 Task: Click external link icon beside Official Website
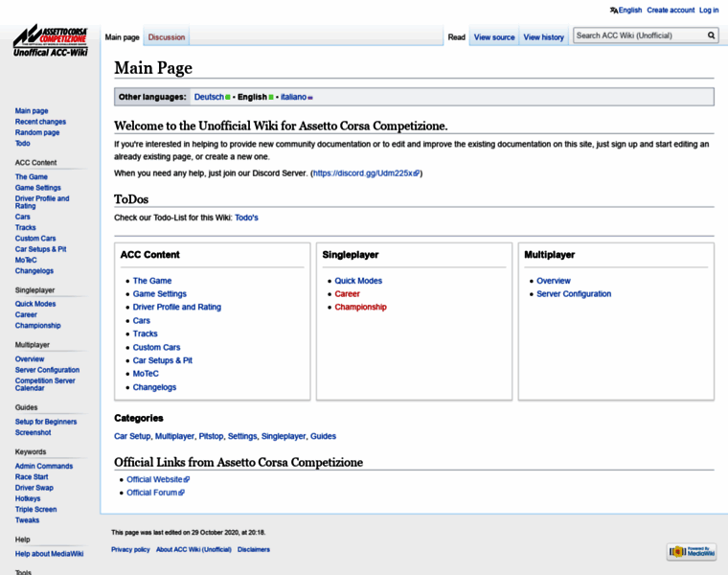[187, 480]
